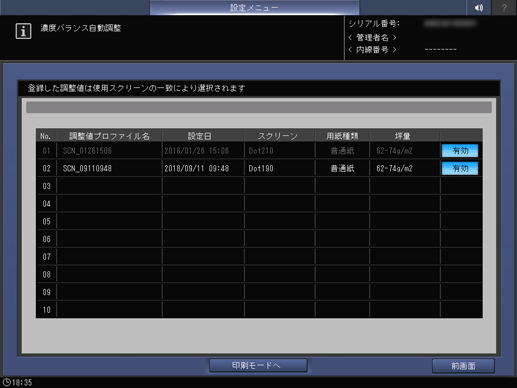Screen dimensions: 517x388
Task: Select row number 07
Action: coord(46,257)
